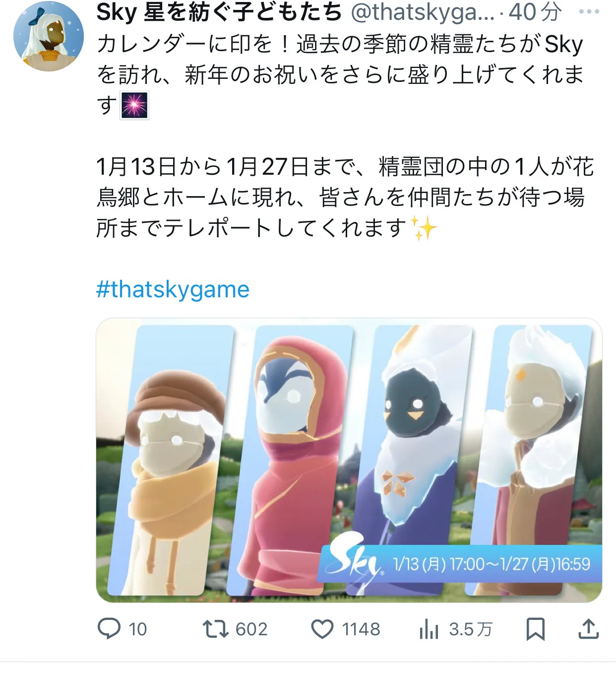This screenshot has width=616, height=674.
Task: Share tweet using upload arrow icon
Action: click(x=589, y=628)
